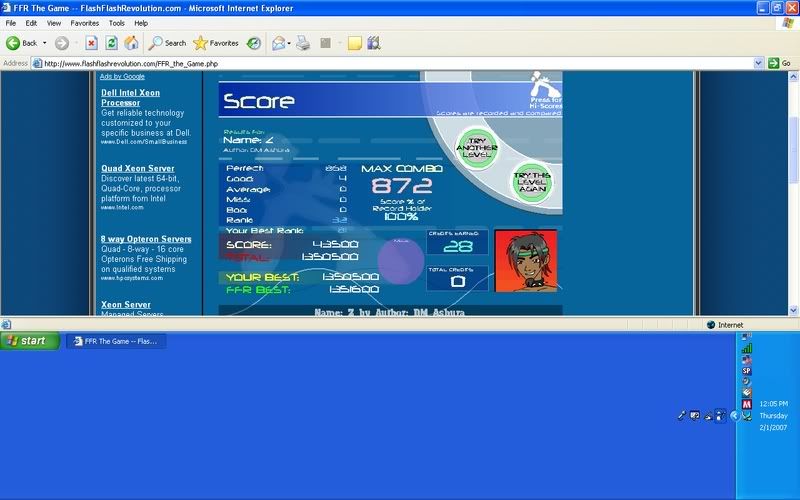The image size is (800, 500).
Task: Expand the Mail button dropdown arrow
Action: (290, 43)
